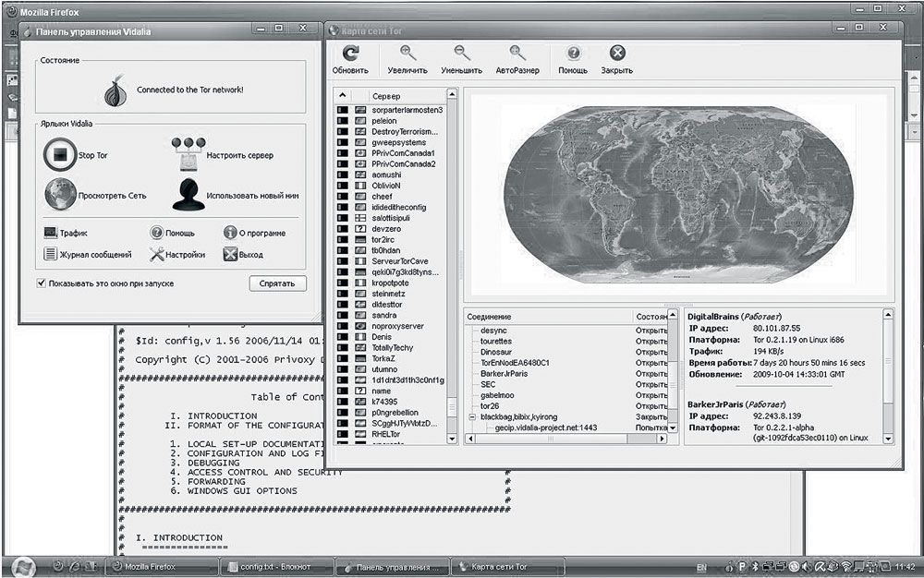Click the Stop Tor icon

(60, 155)
